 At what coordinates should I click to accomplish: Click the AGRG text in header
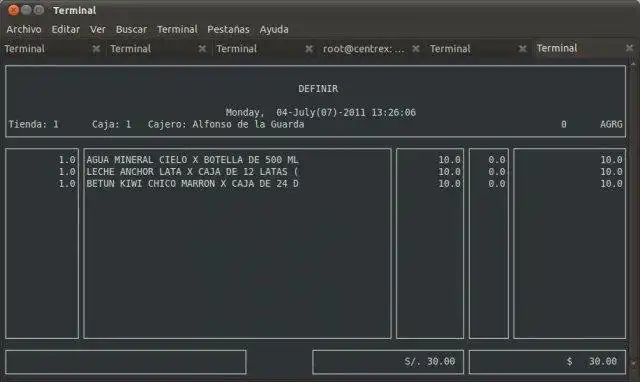tap(611, 124)
